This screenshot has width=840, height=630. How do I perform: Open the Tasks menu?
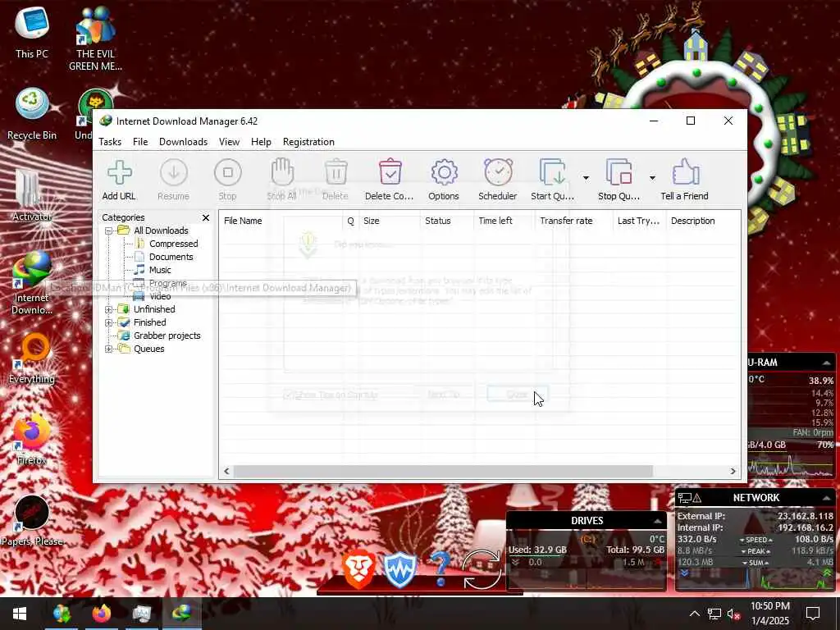110,142
